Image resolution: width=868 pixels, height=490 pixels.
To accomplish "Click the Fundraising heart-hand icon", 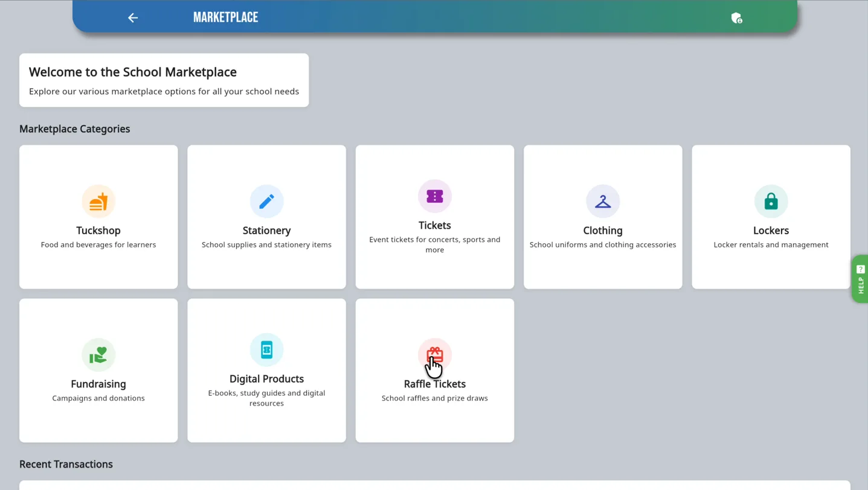I will coord(98,355).
